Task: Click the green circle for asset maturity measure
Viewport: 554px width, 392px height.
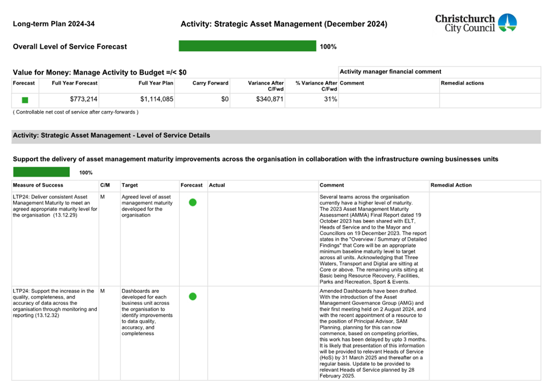Action: 192,202
